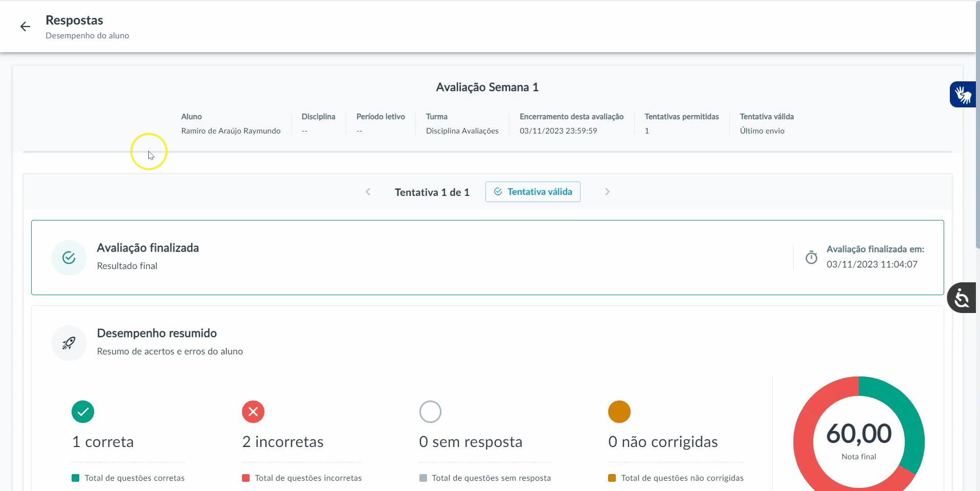The width and height of the screenshot is (980, 491).
Task: Click the Desempenho do aluno subtitle
Action: tap(87, 36)
